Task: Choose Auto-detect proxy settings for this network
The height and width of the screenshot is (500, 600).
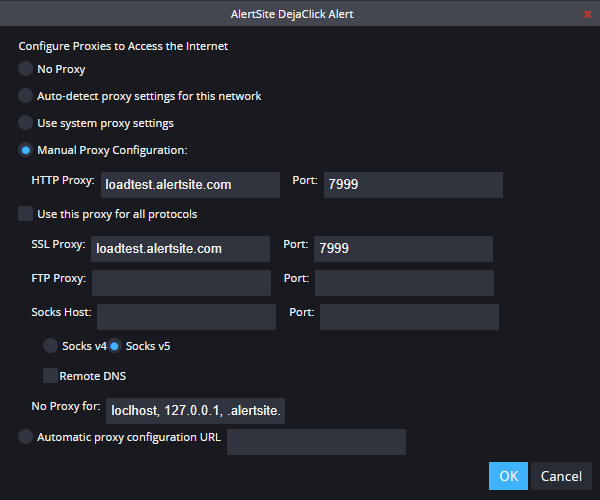Action: click(x=26, y=96)
